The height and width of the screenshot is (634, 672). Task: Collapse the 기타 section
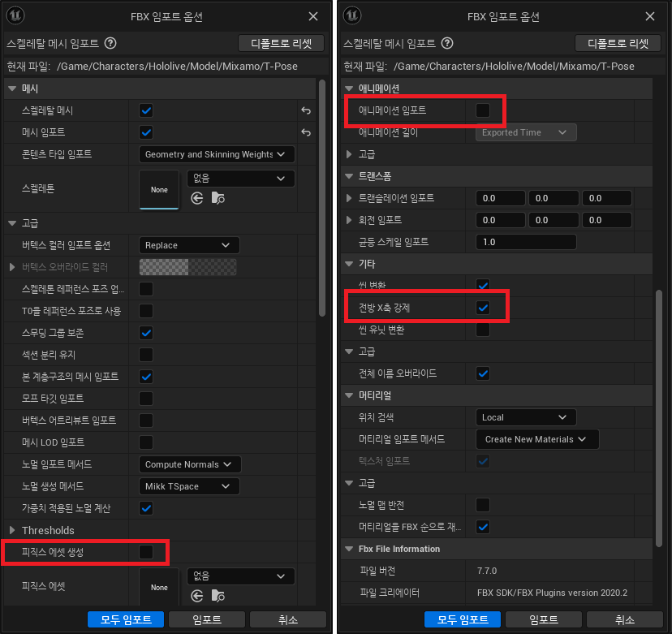coord(349,264)
